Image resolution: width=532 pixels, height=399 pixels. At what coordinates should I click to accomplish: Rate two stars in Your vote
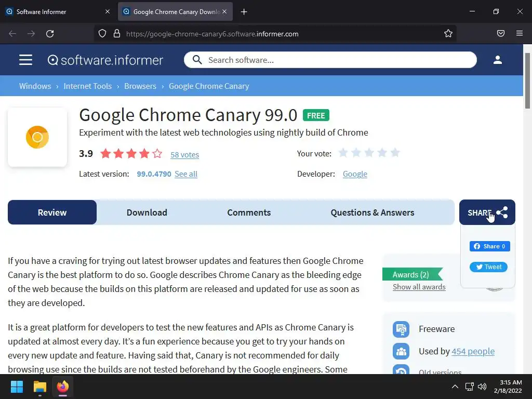click(356, 153)
